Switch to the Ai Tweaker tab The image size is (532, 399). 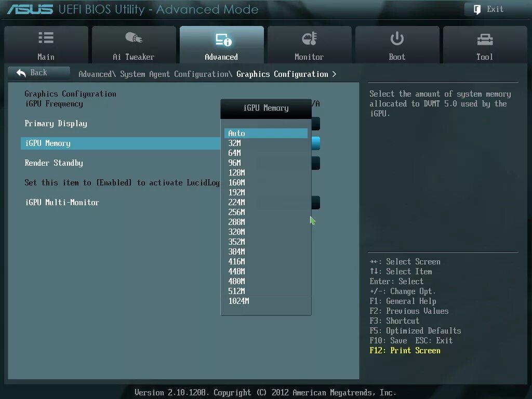pos(134,45)
